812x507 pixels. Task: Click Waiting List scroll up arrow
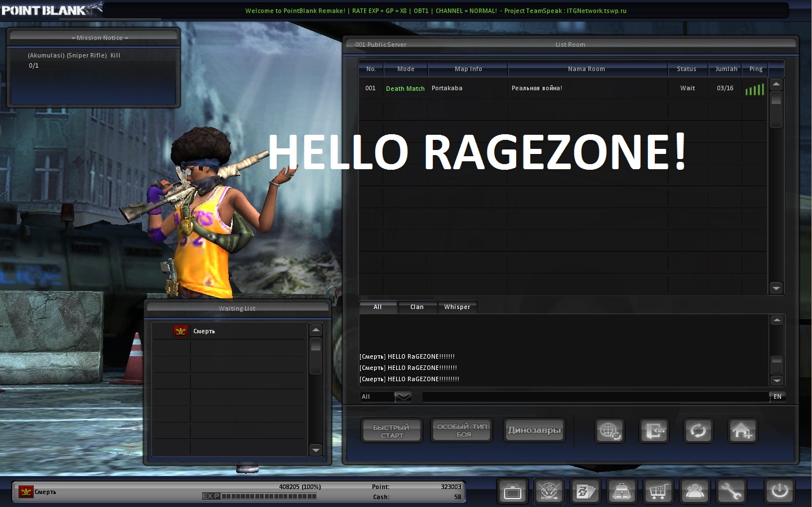tap(316, 330)
